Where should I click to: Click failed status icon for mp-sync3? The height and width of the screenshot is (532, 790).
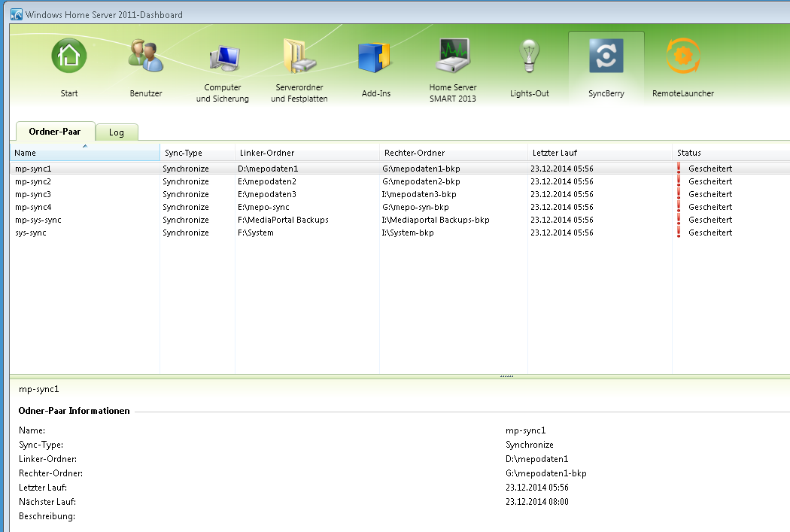pyautogui.click(x=679, y=194)
